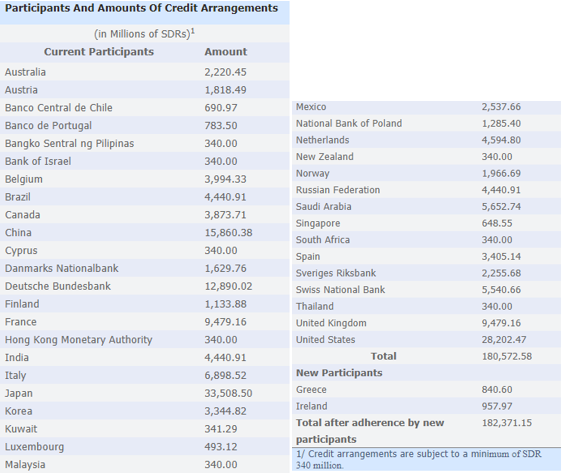Select Australia's amount 2,220.45
This screenshot has width=564, height=476.
tap(226, 72)
